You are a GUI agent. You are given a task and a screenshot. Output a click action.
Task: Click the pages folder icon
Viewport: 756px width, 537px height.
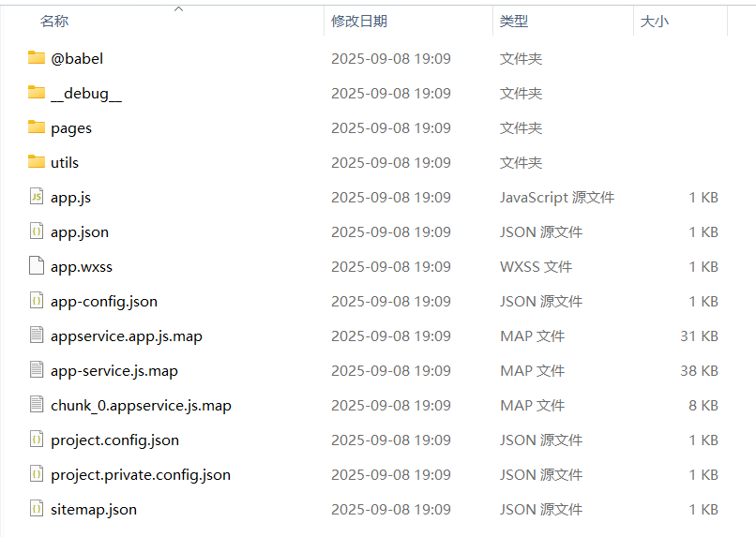[37, 127]
